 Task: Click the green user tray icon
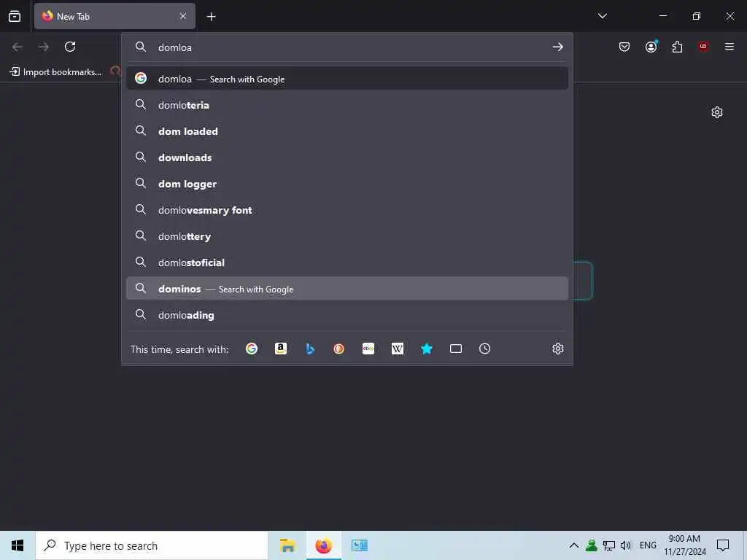[591, 545]
